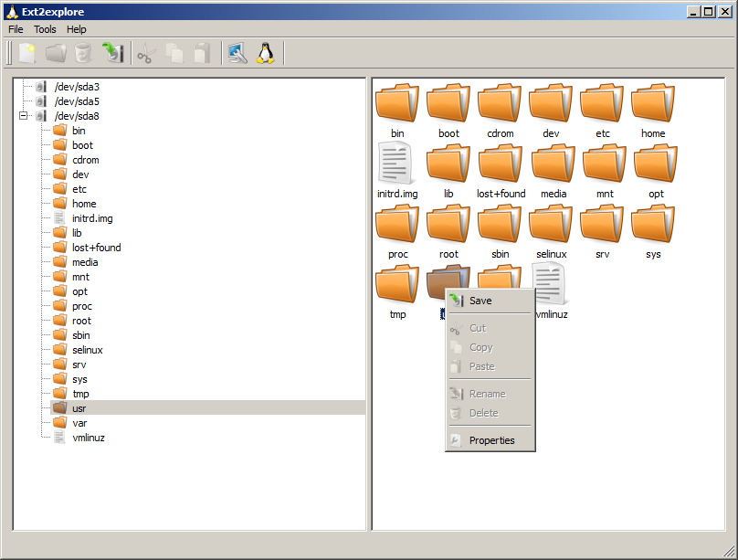Viewport: 738px width, 560px height.
Task: Select var folder in tree
Action: [x=79, y=423]
